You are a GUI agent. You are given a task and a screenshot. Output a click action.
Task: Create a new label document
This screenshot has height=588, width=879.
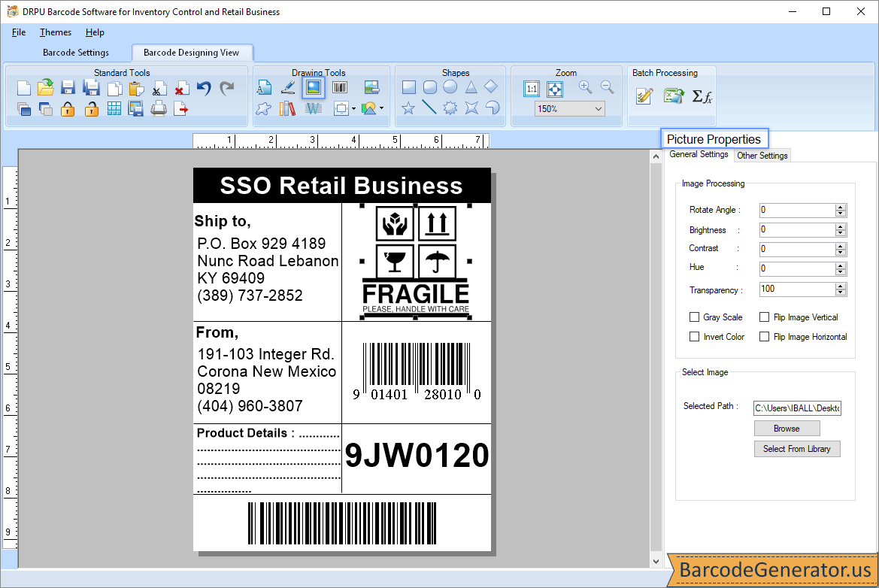coord(23,88)
